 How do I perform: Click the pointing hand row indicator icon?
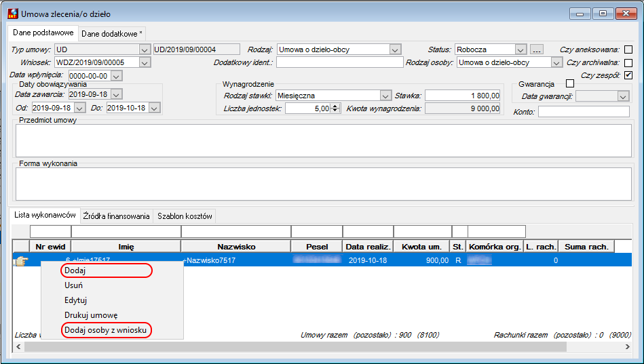(20, 260)
